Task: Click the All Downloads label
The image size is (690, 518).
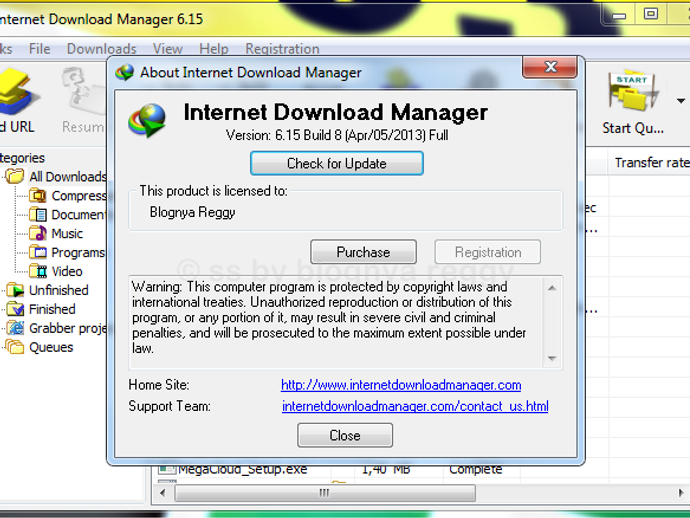Action: pyautogui.click(x=68, y=176)
